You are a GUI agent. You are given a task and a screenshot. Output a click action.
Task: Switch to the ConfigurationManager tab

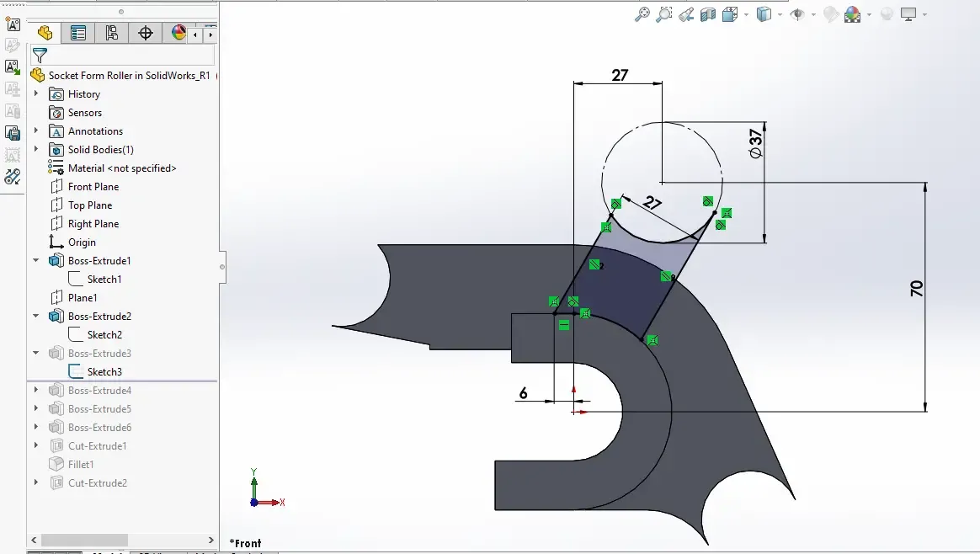(x=112, y=33)
